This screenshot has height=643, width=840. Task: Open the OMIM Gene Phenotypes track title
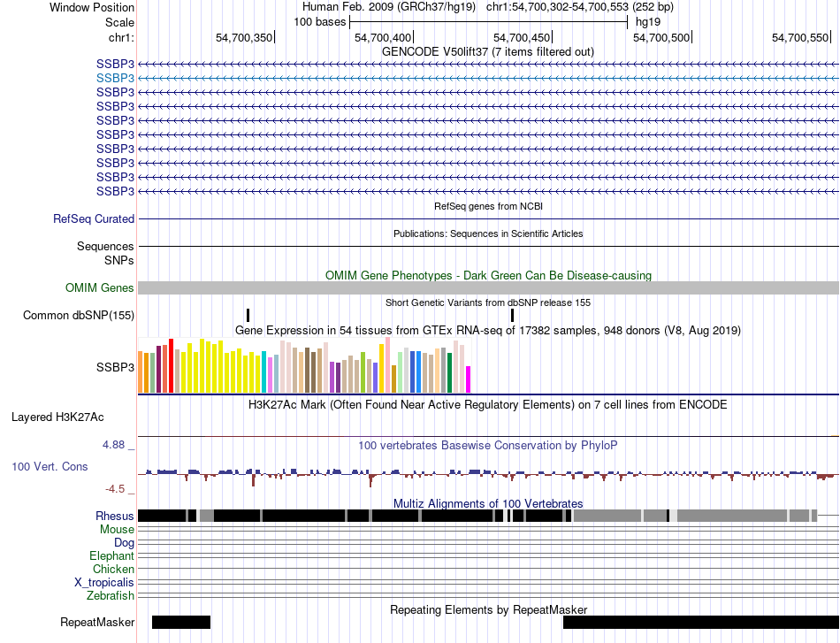(488, 275)
